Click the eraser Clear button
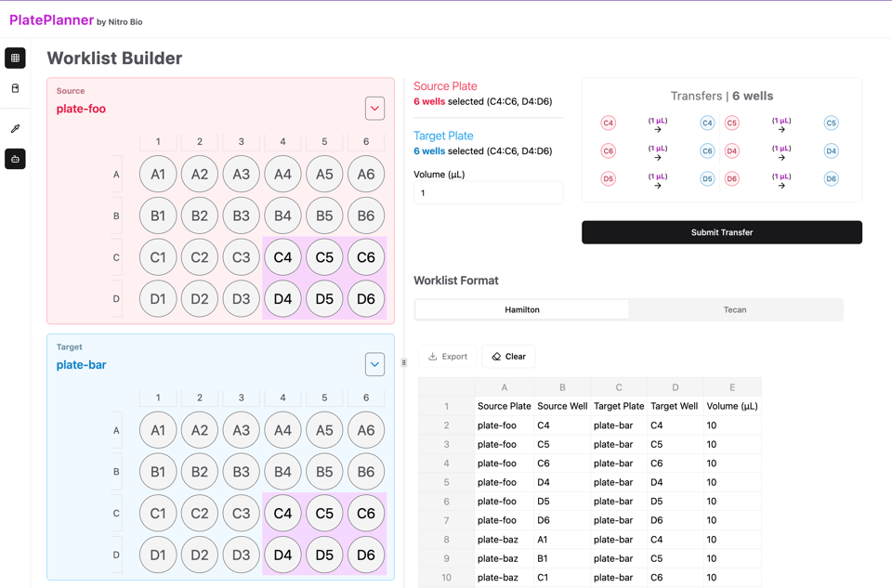Screen dimensions: 892x588 pos(508,357)
